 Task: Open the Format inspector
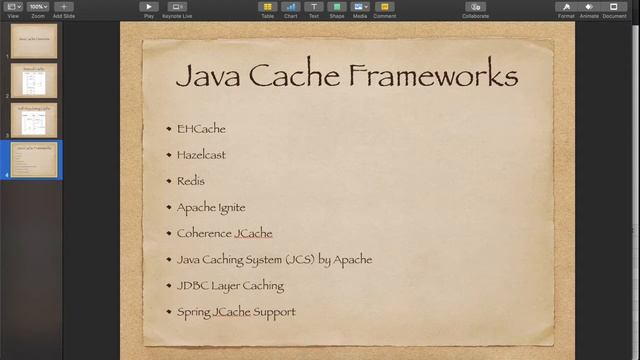(566, 7)
